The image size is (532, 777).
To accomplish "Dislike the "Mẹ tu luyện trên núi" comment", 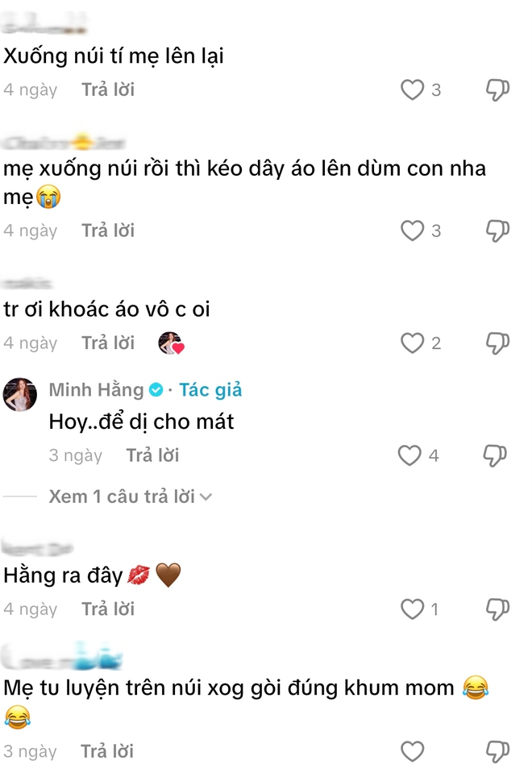I will pos(497,751).
